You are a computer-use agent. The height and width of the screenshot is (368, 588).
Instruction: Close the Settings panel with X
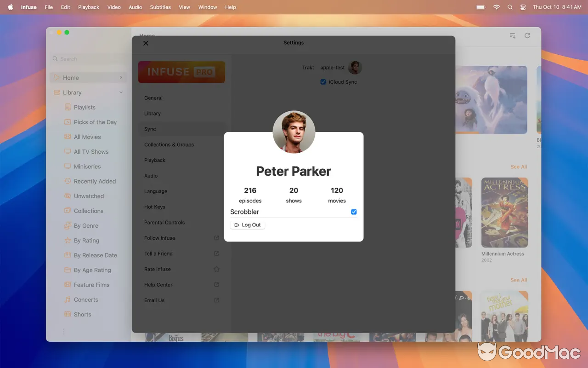click(146, 43)
